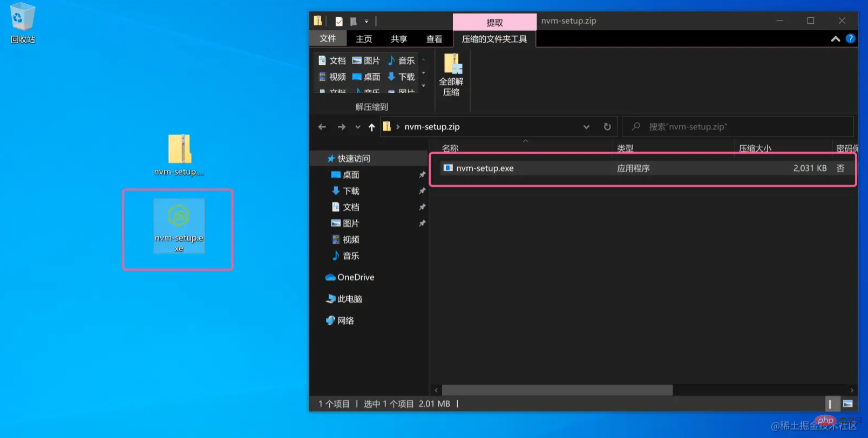Image resolution: width=868 pixels, height=438 pixels.
Task: Go forward using the forward arrow
Action: pos(341,127)
